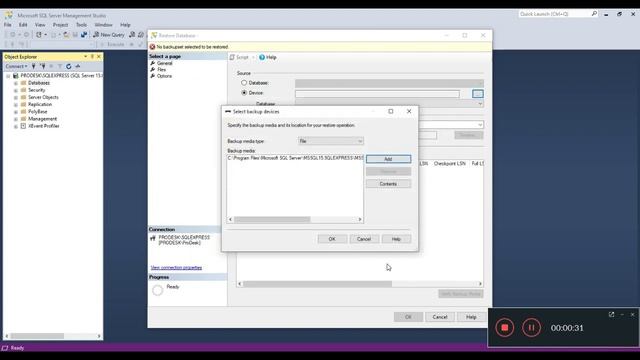Pause the screen recording
This screenshot has height=360, width=640.
[x=531, y=327]
